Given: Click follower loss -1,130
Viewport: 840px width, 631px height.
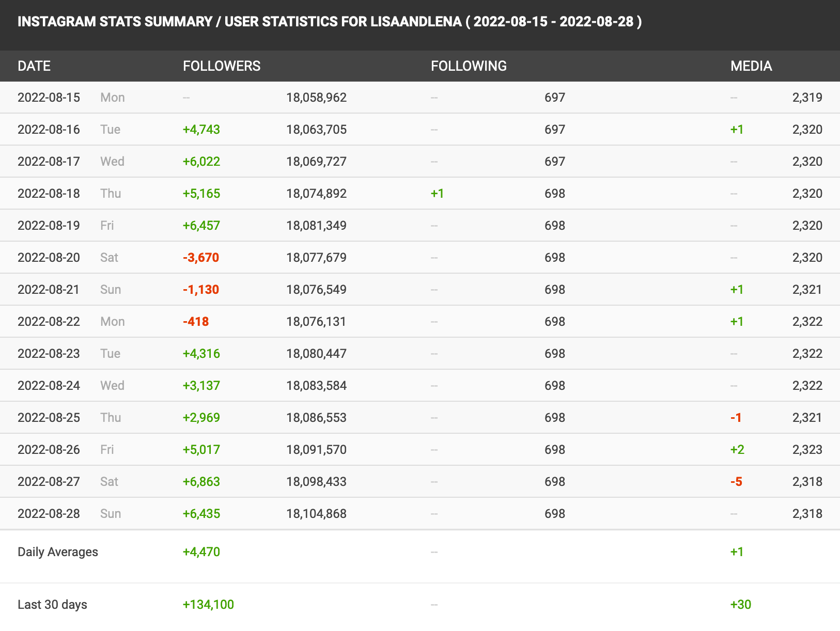Looking at the screenshot, I should 201,290.
